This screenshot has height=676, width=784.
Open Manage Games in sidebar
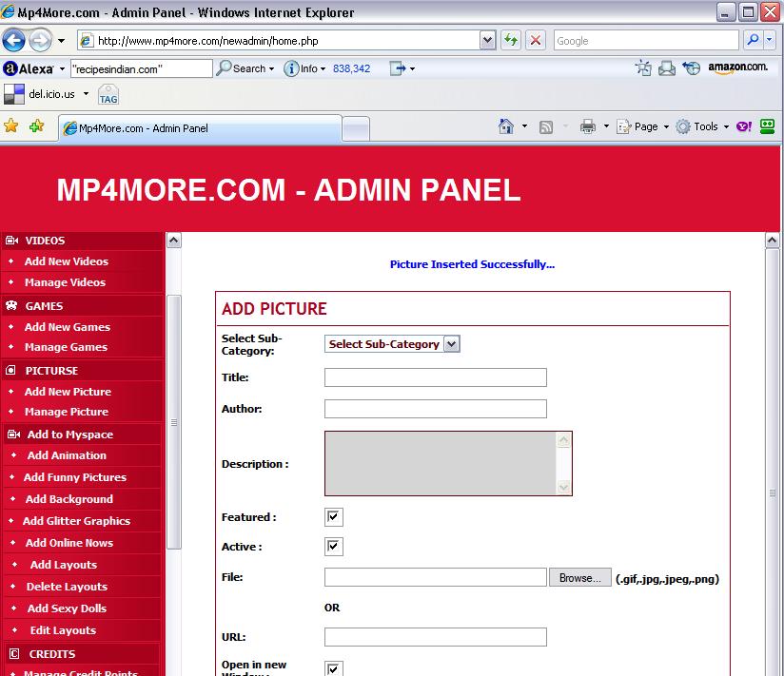(x=66, y=347)
